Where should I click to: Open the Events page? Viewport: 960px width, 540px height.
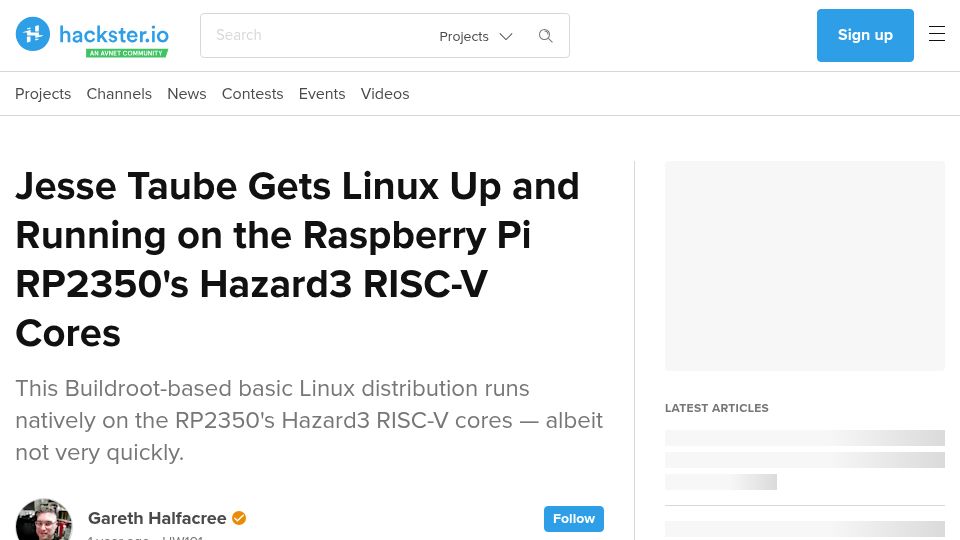click(322, 94)
